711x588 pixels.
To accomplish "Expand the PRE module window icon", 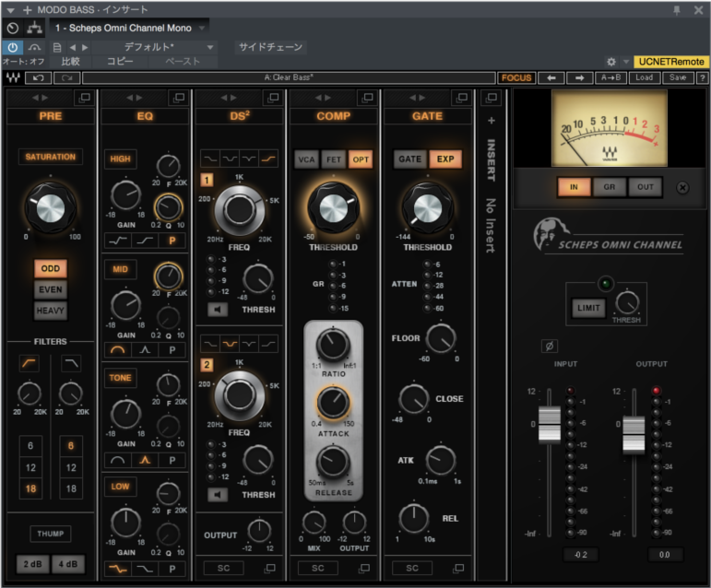I will point(84,97).
